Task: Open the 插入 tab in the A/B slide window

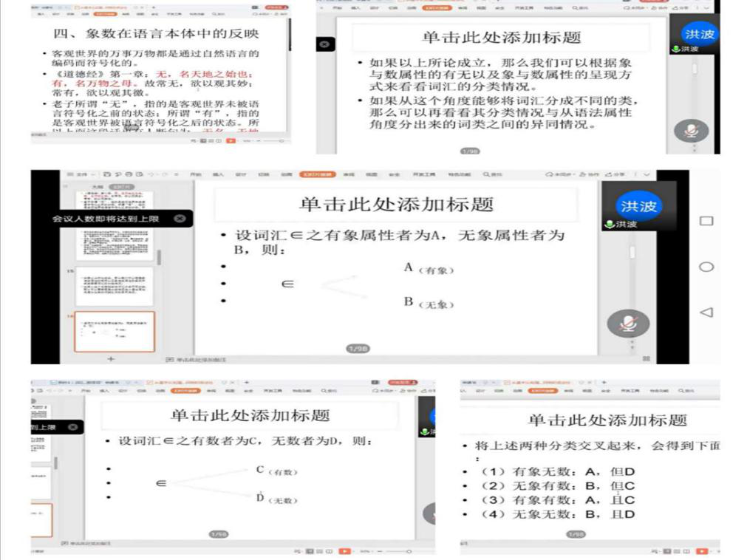Action: point(218,175)
